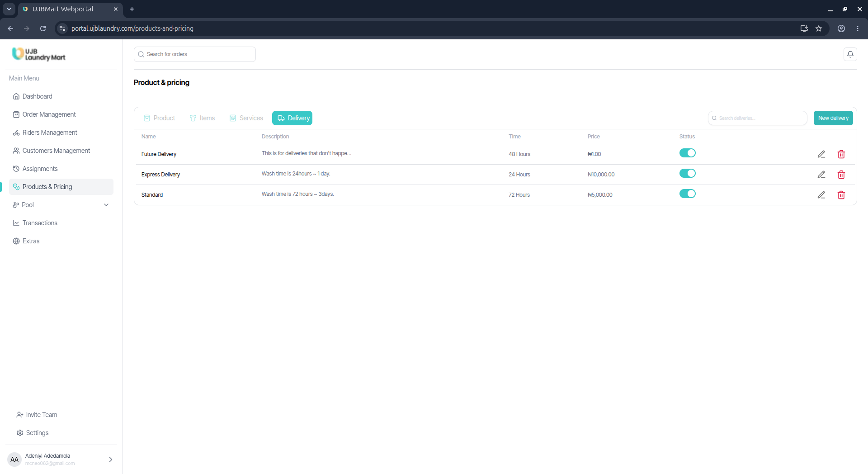
Task: Open Dashboard from the sidebar
Action: coord(61,96)
